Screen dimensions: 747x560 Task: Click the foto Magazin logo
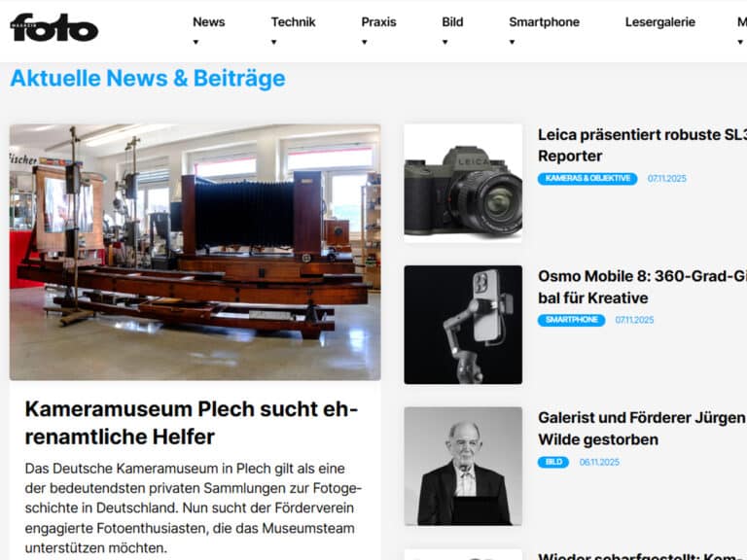(x=54, y=27)
